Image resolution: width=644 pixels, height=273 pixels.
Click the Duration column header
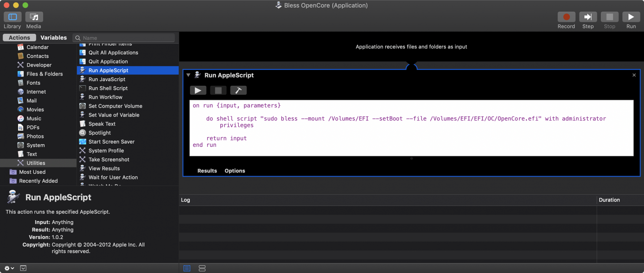(620, 200)
